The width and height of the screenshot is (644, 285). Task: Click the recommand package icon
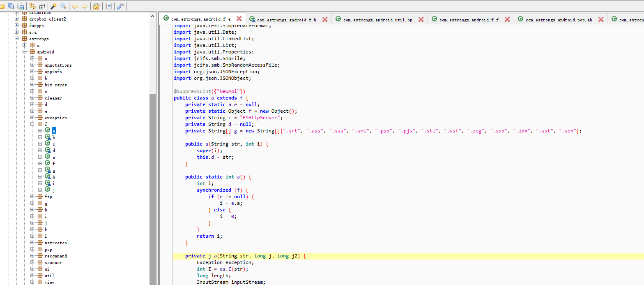(40, 256)
